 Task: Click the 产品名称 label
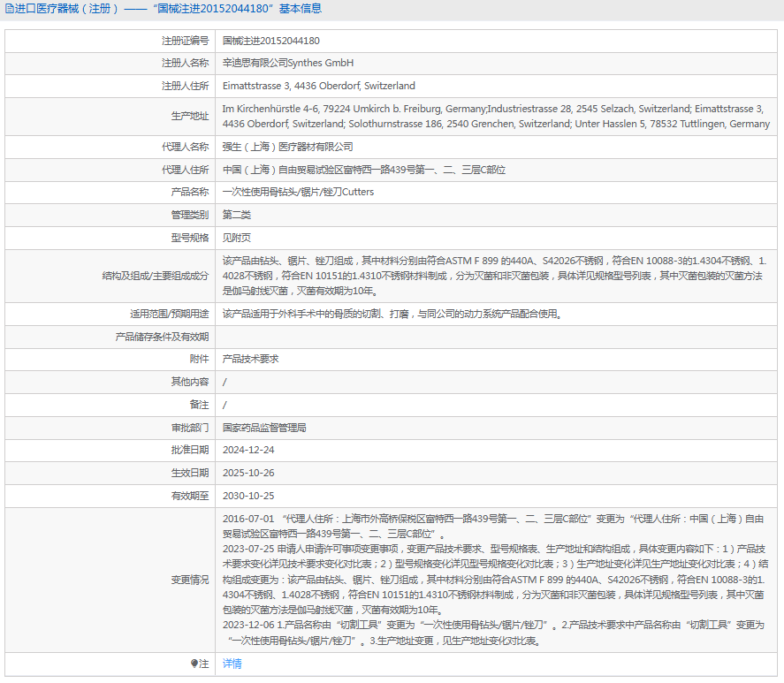tap(189, 192)
